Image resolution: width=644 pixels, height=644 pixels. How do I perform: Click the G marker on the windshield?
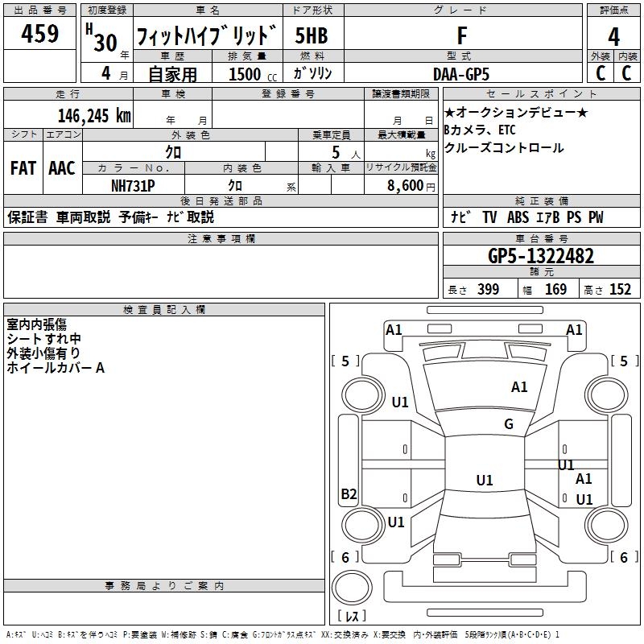tap(508, 424)
